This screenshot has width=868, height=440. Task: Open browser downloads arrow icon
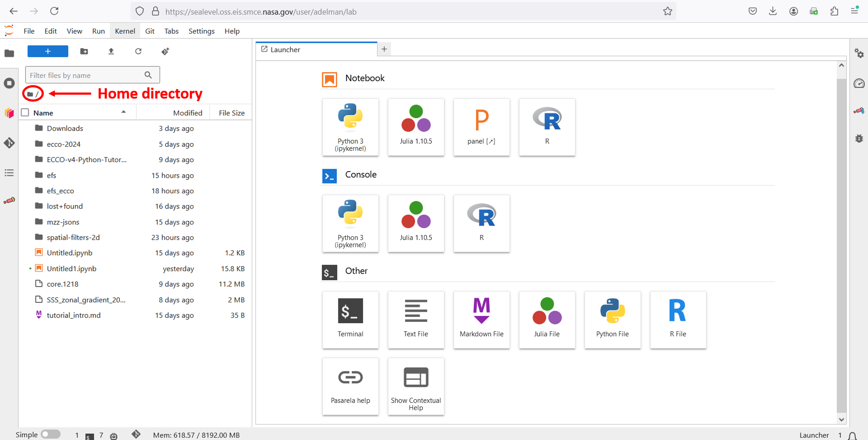773,11
